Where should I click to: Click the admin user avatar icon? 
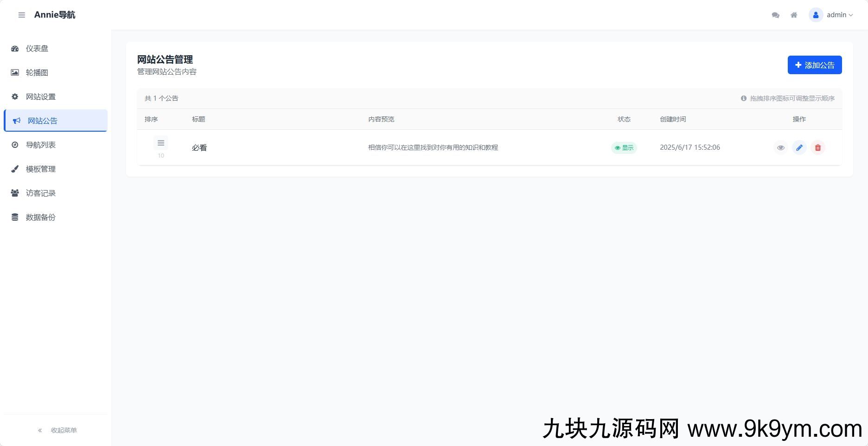pyautogui.click(x=816, y=15)
